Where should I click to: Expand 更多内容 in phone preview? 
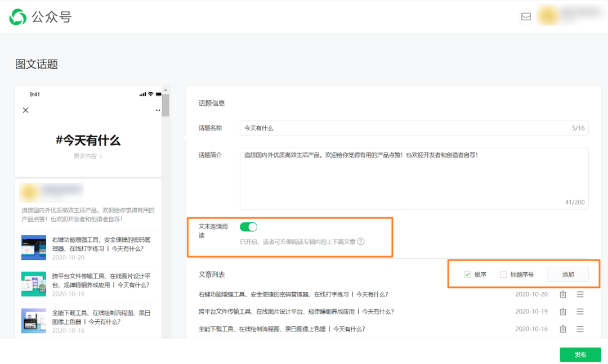pos(88,156)
